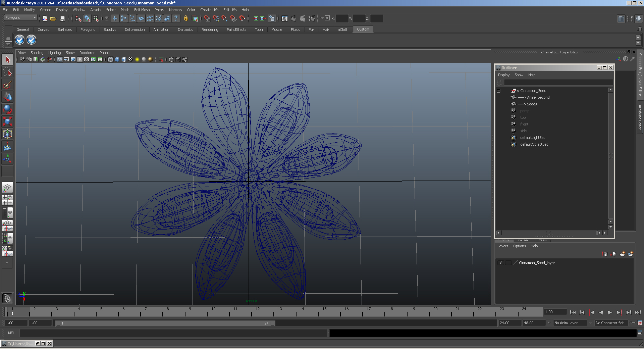Open the selection mask dropdown arrow
644x349 pixels.
107,18
